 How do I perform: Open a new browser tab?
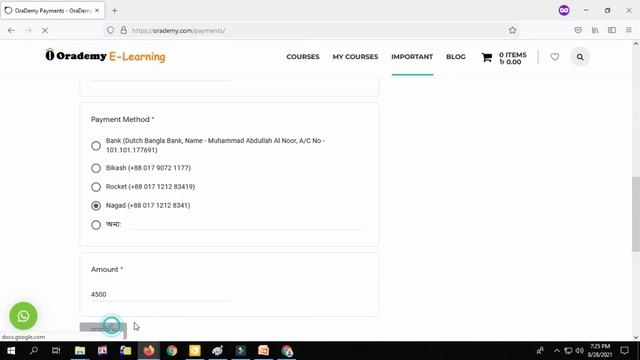click(x=115, y=11)
